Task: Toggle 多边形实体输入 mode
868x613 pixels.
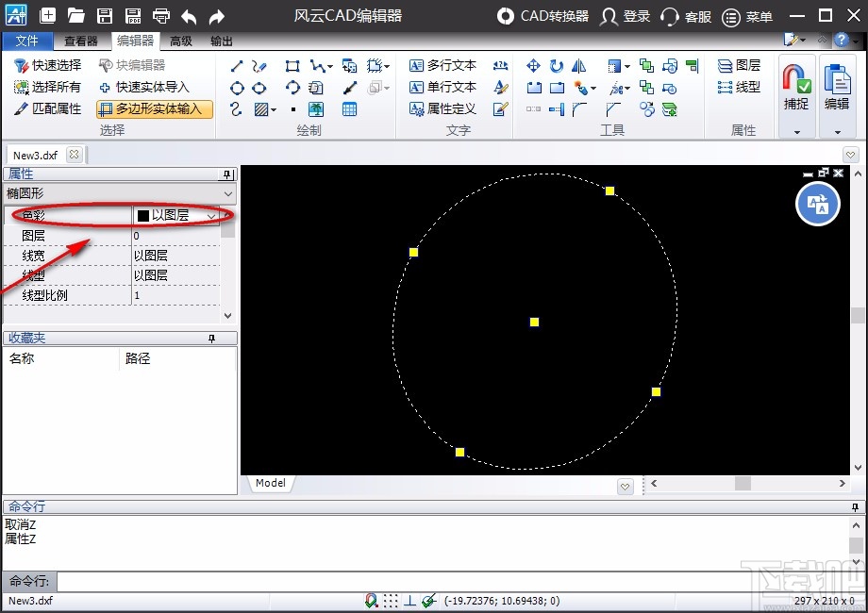Action: pyautogui.click(x=155, y=108)
